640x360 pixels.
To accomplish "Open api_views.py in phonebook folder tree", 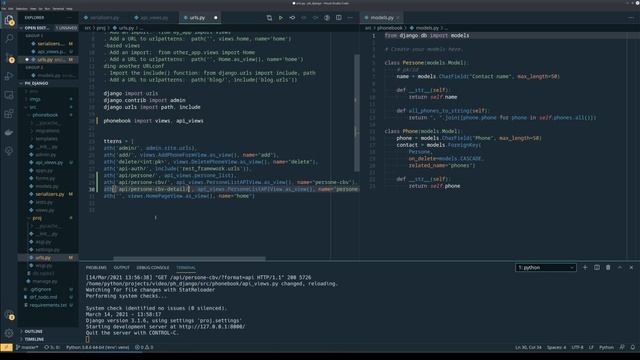I will tap(48, 162).
